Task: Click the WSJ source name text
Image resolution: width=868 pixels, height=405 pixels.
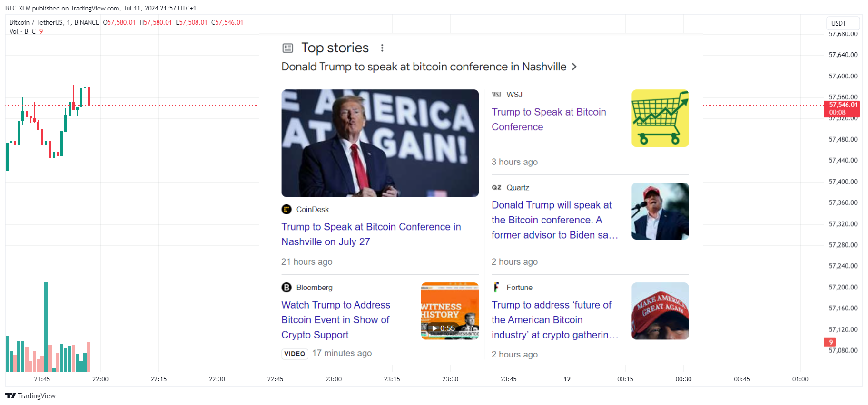Action: click(514, 95)
